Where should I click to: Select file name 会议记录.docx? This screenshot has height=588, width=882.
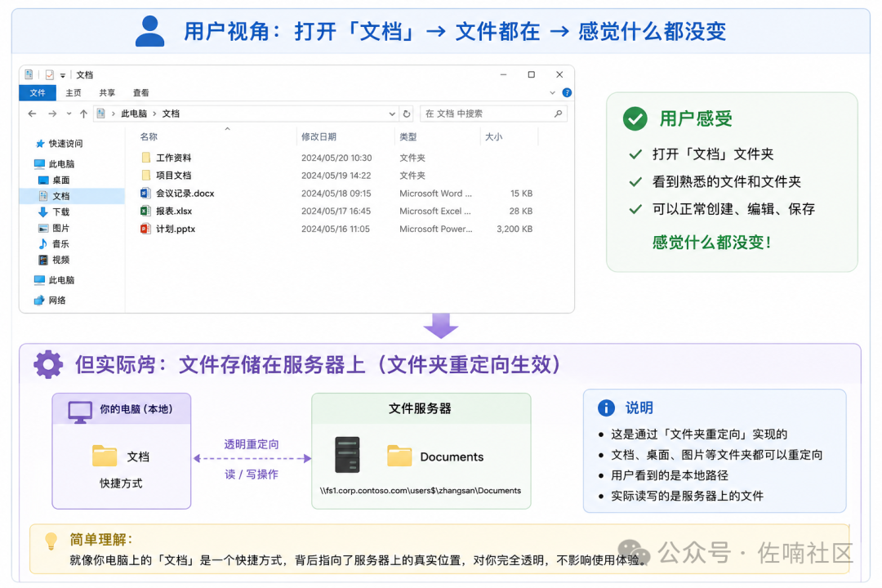tap(185, 193)
